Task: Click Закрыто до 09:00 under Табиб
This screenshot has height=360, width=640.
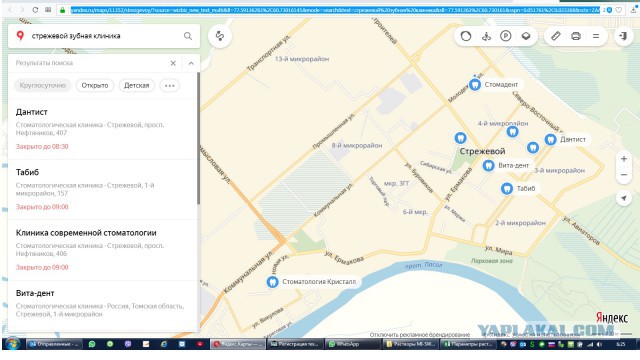Action: click(42, 207)
